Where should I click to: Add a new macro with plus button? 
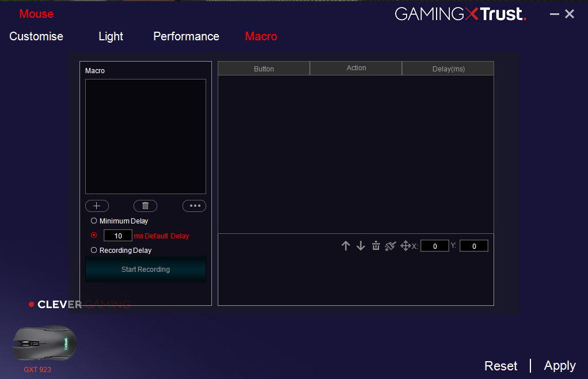[97, 206]
